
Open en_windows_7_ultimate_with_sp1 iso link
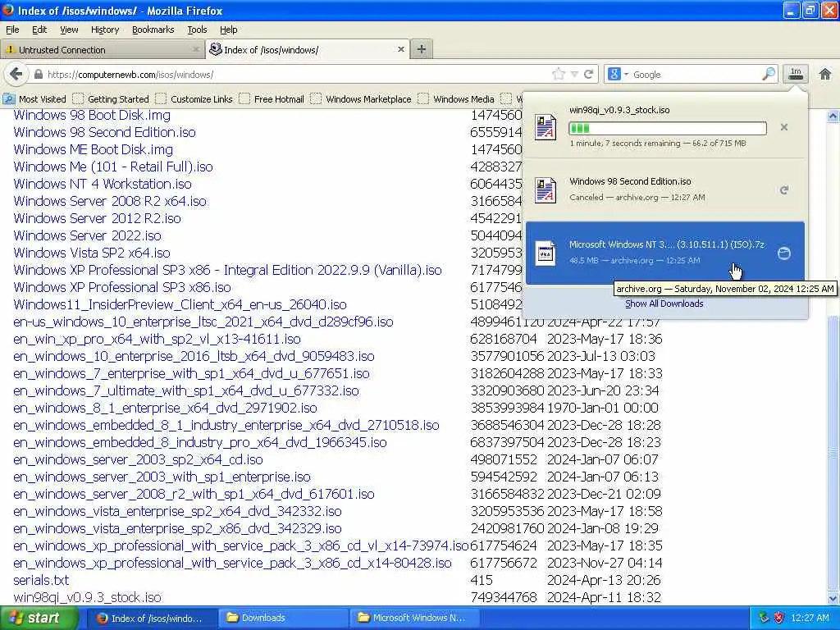pos(186,390)
